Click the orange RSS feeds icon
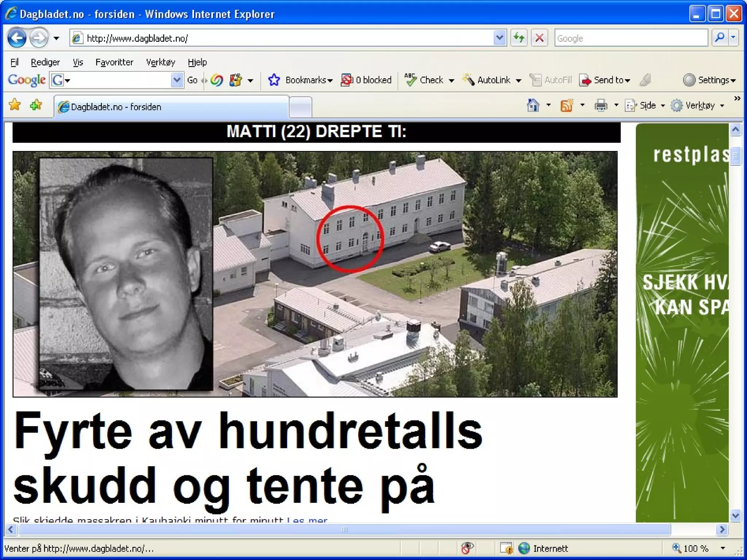The image size is (747, 560). [x=566, y=105]
